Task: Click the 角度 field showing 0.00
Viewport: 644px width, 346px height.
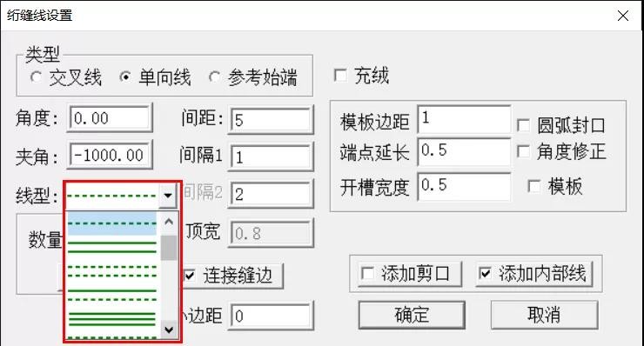Action: (x=110, y=118)
